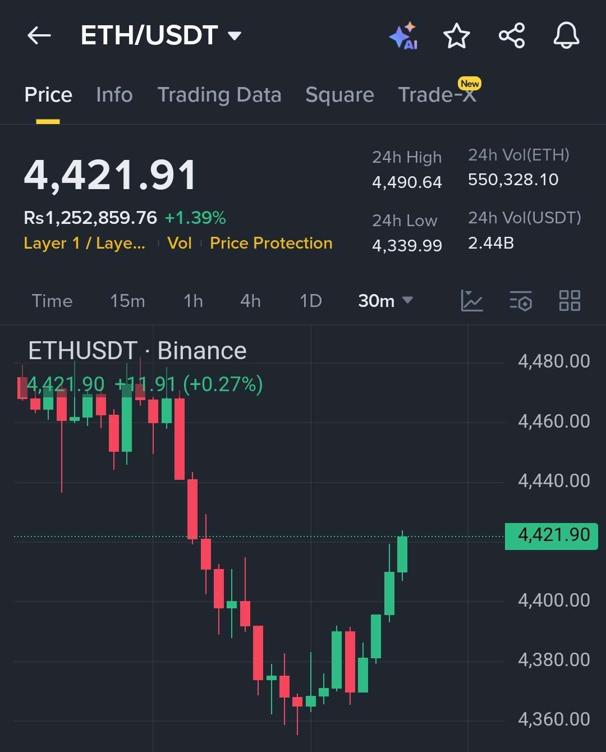Open price alert bell icon

(566, 36)
